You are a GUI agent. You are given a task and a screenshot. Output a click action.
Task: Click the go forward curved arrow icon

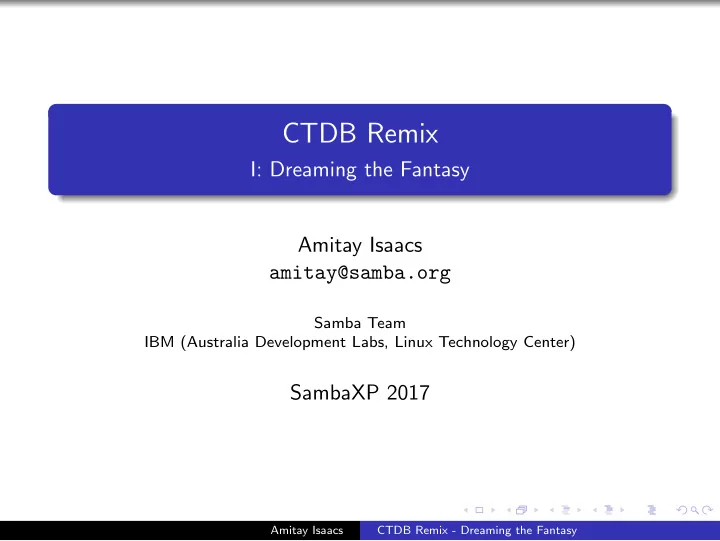[x=707, y=510]
